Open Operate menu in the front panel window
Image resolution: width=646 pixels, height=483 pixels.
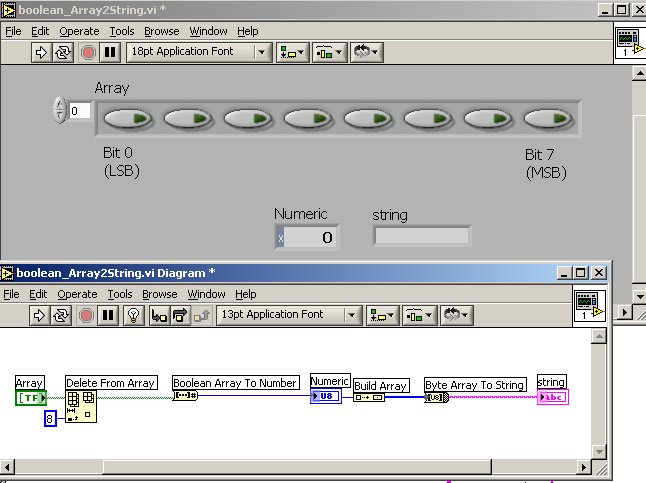[79, 31]
